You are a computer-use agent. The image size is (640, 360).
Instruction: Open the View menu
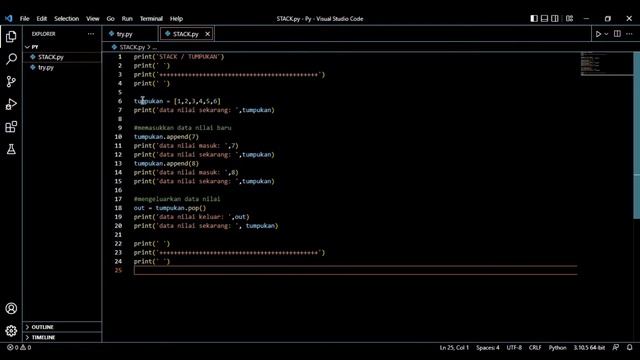point(93,18)
